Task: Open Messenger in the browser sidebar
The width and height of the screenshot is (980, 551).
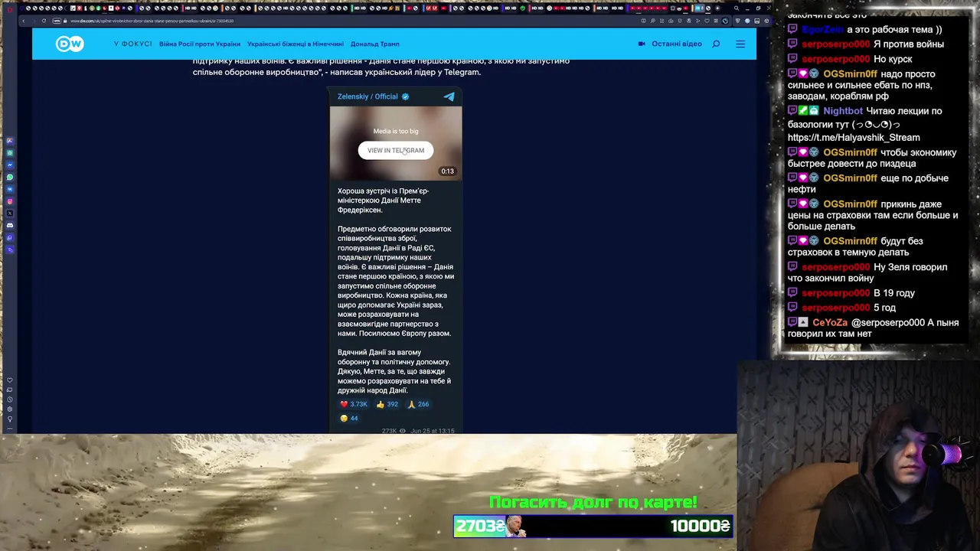Action: [x=10, y=165]
